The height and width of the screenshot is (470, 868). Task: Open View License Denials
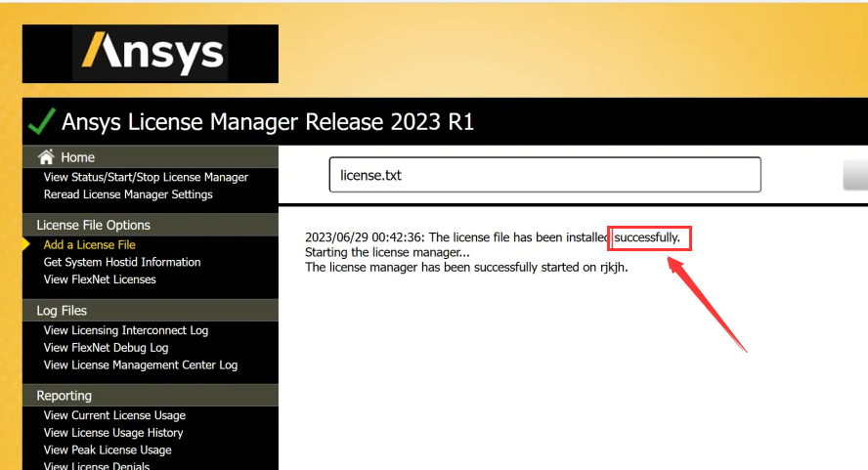[97, 465]
